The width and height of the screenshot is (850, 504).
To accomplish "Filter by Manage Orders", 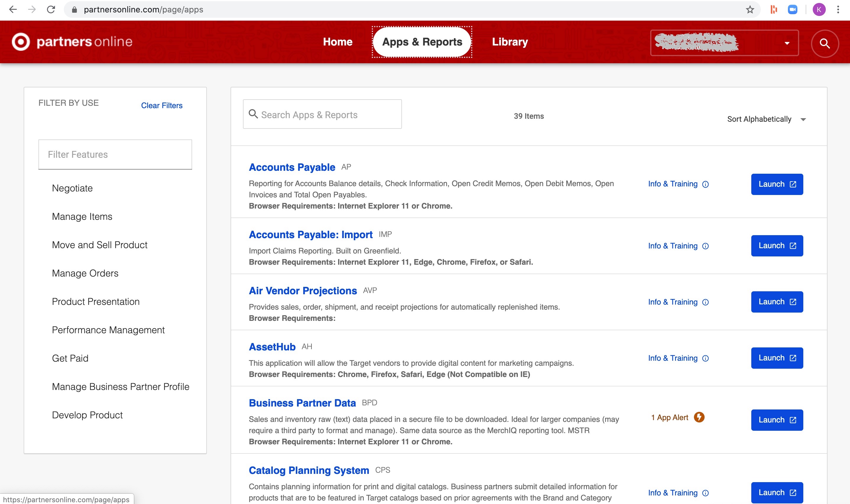I will click(x=85, y=273).
